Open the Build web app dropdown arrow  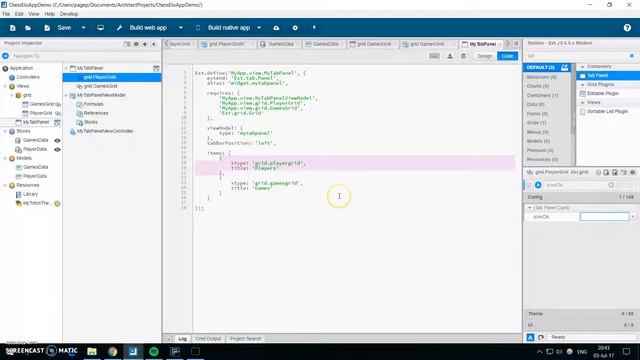pyautogui.click(x=180, y=28)
